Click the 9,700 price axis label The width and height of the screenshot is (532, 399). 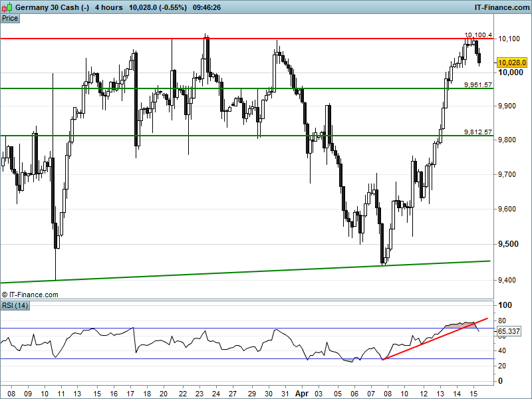click(x=507, y=174)
